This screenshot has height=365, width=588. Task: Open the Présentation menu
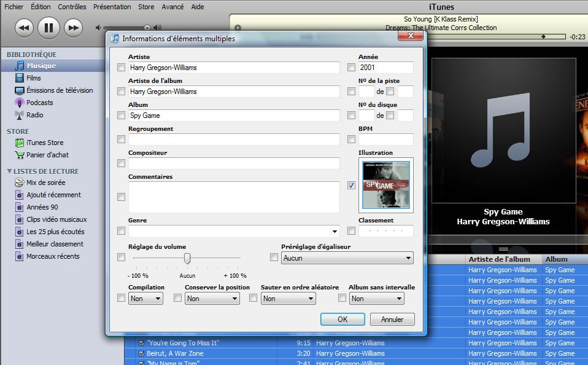pos(112,7)
